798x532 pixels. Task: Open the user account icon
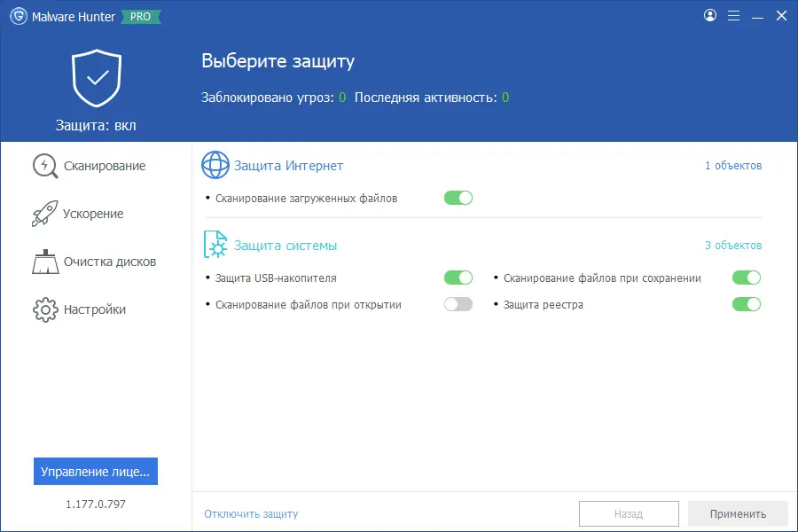click(709, 16)
